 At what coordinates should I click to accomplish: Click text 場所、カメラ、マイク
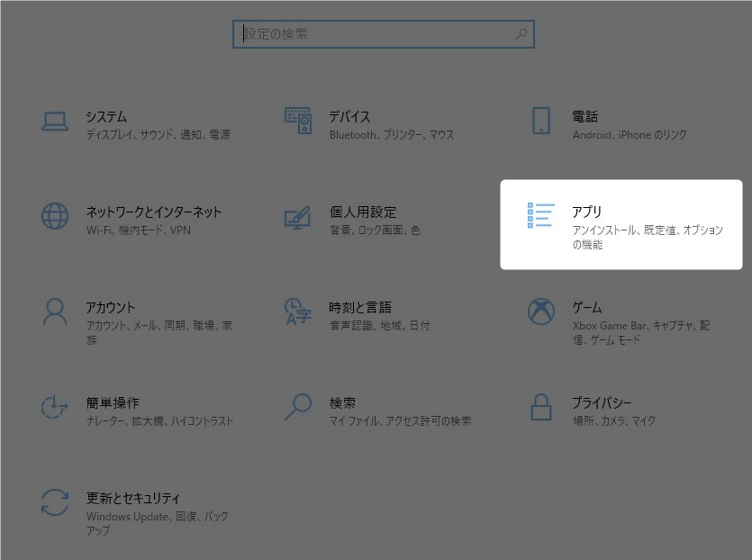(614, 421)
